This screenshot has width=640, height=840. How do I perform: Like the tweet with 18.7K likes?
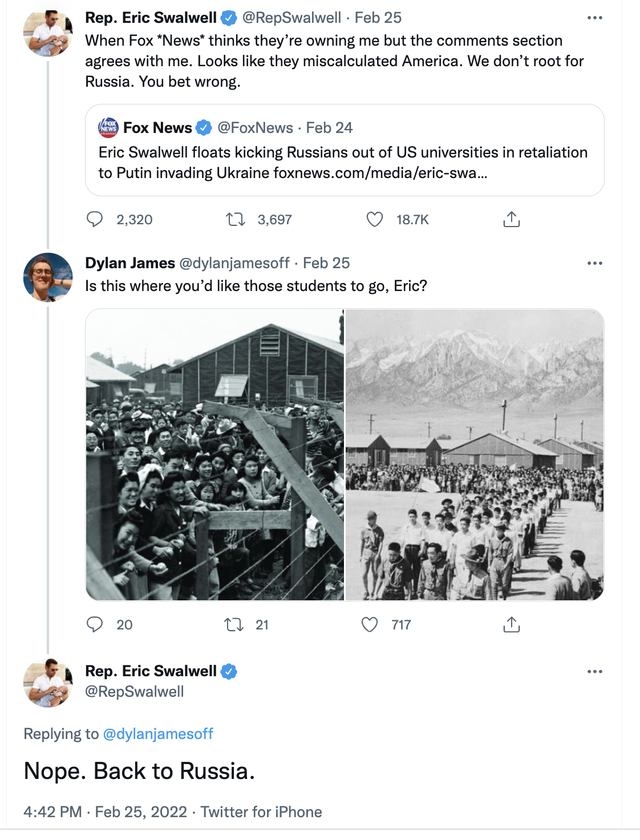tap(375, 220)
